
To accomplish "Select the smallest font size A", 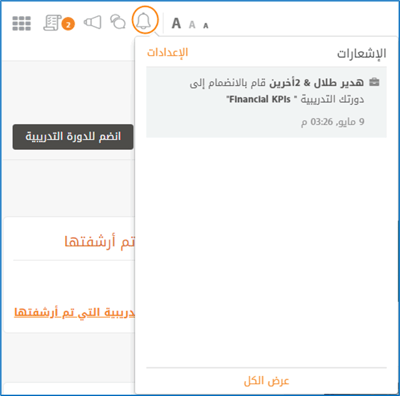I will [x=206, y=26].
